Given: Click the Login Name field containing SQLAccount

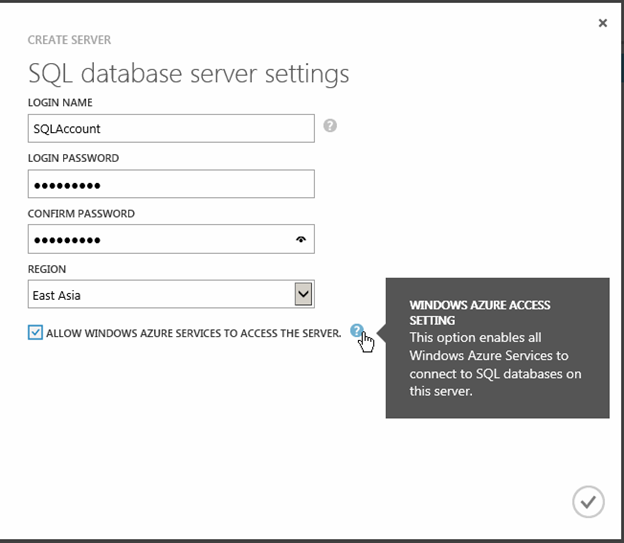Looking at the screenshot, I should 171,128.
